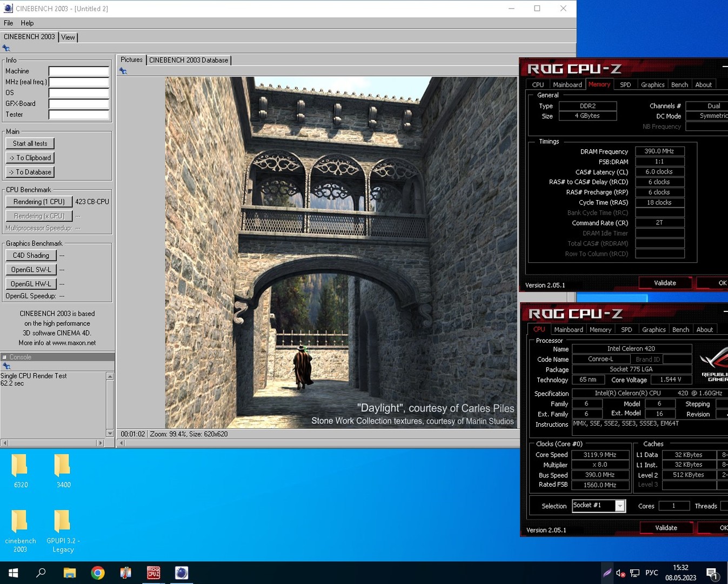Click the РУС language indicator
The image size is (728, 584).
652,573
